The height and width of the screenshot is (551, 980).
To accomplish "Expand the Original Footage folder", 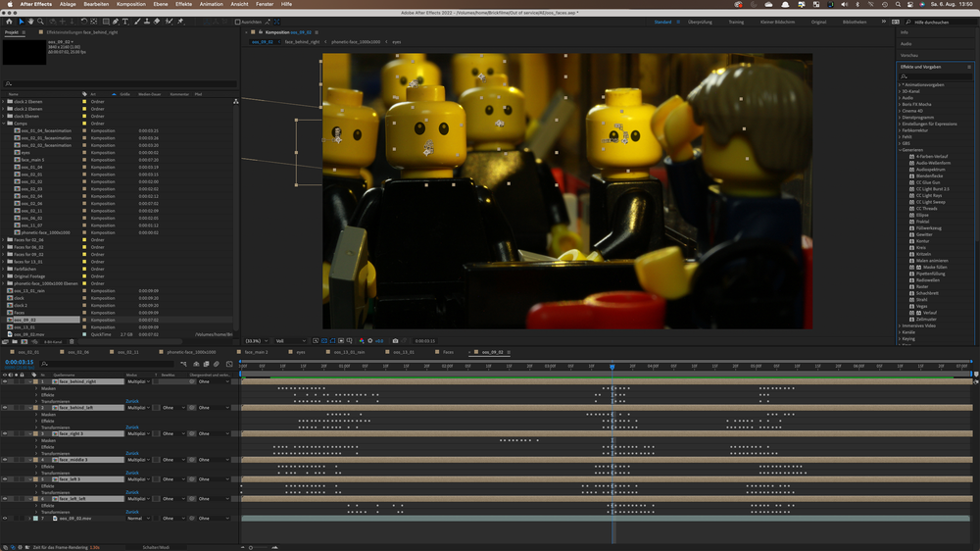I will tap(4, 275).
